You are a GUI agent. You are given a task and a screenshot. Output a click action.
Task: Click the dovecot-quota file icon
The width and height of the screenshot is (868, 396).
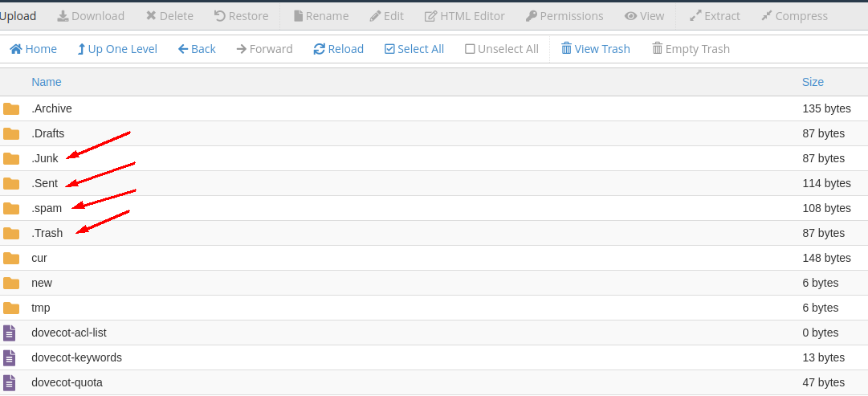10,382
